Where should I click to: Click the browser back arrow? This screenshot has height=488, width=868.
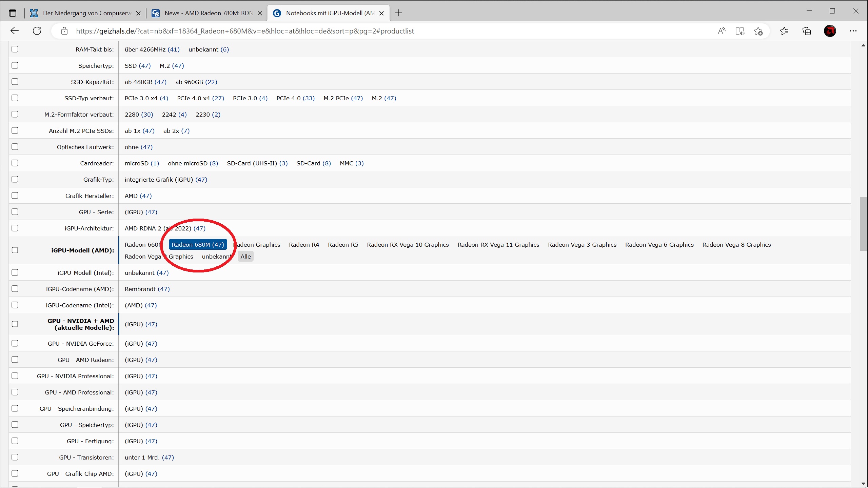click(x=14, y=31)
